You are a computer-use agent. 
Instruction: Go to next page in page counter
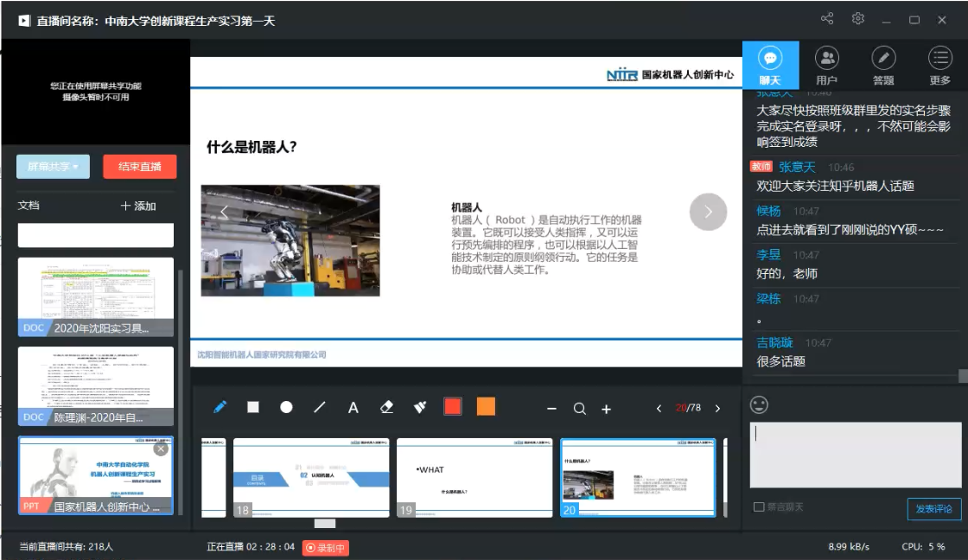[717, 408]
